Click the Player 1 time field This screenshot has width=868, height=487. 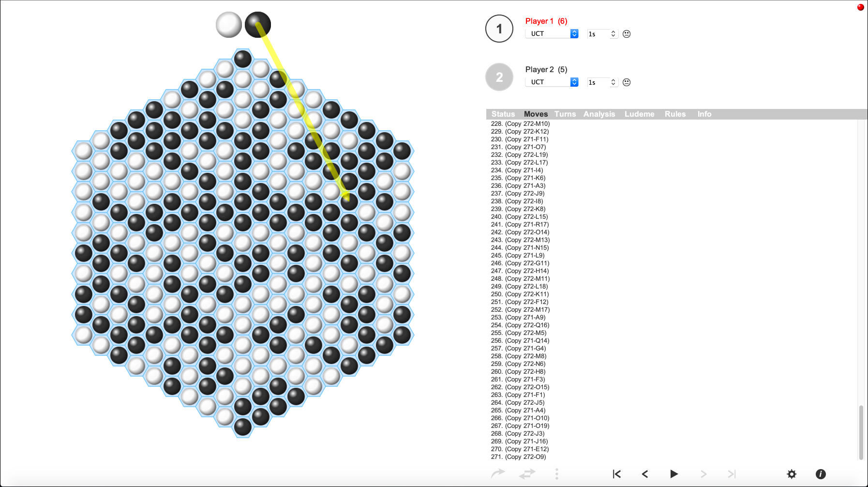pyautogui.click(x=598, y=34)
